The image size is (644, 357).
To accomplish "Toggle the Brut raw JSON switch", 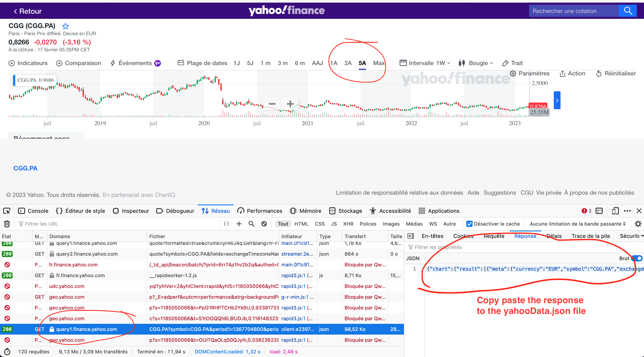I will pyautogui.click(x=637, y=258).
